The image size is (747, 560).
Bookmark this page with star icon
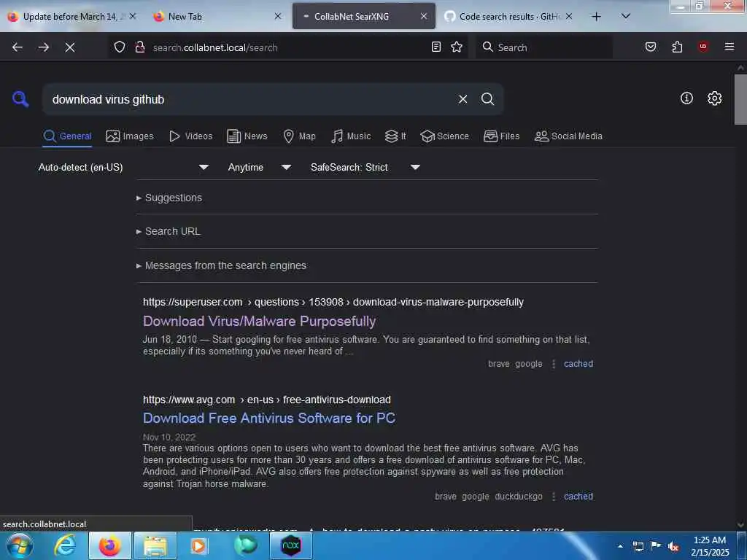(x=457, y=47)
